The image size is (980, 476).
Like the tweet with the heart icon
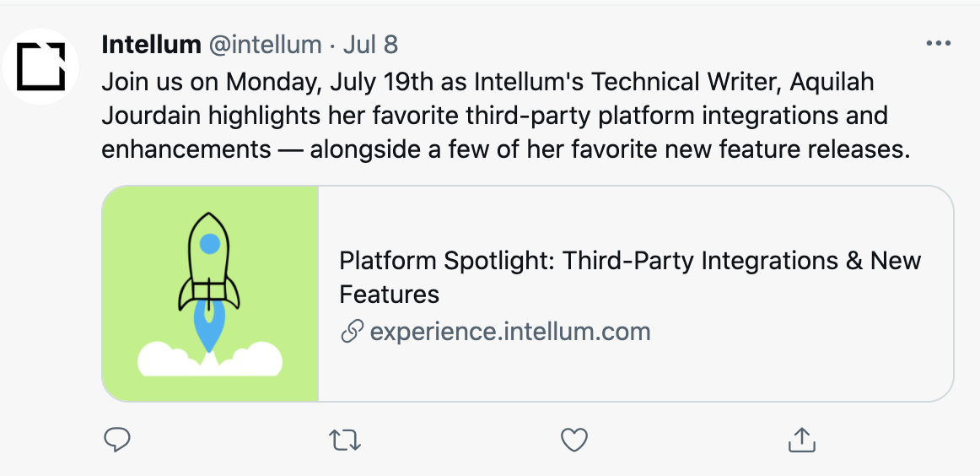[x=573, y=440]
